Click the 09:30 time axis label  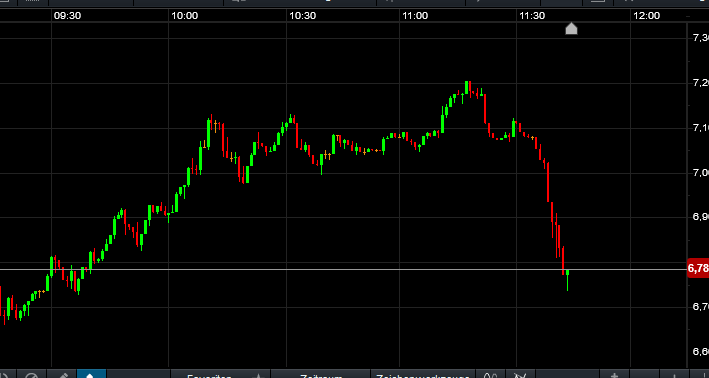[67, 16]
